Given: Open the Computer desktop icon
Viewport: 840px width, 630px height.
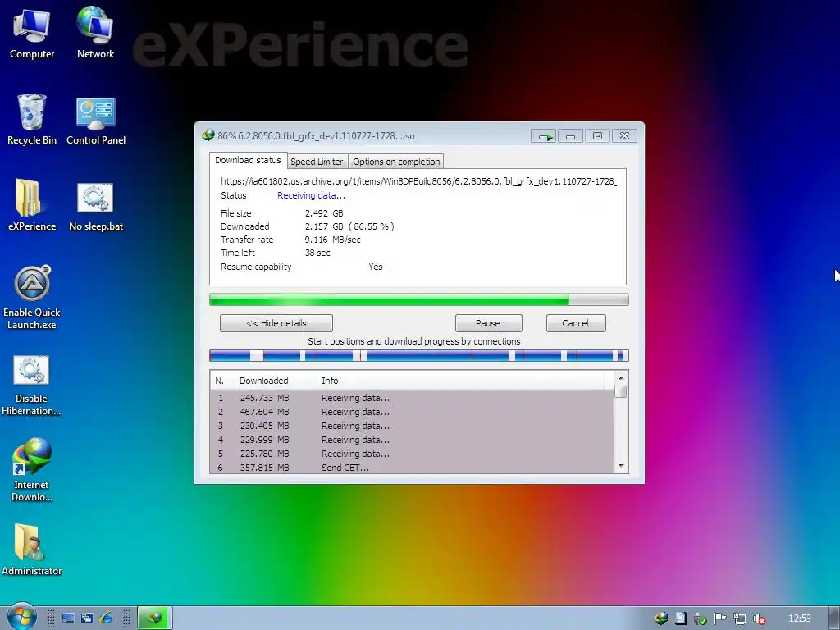Looking at the screenshot, I should (32, 32).
